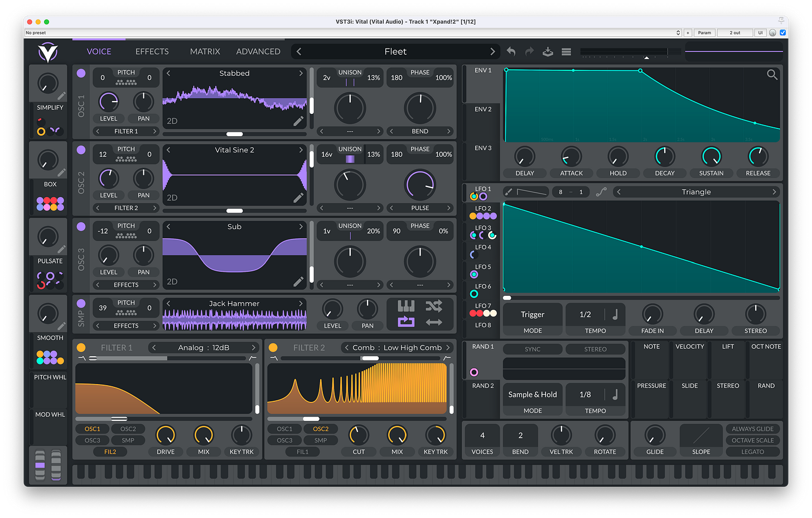The image size is (812, 518).
Task: Click the Trigger mode button
Action: pyautogui.click(x=532, y=314)
